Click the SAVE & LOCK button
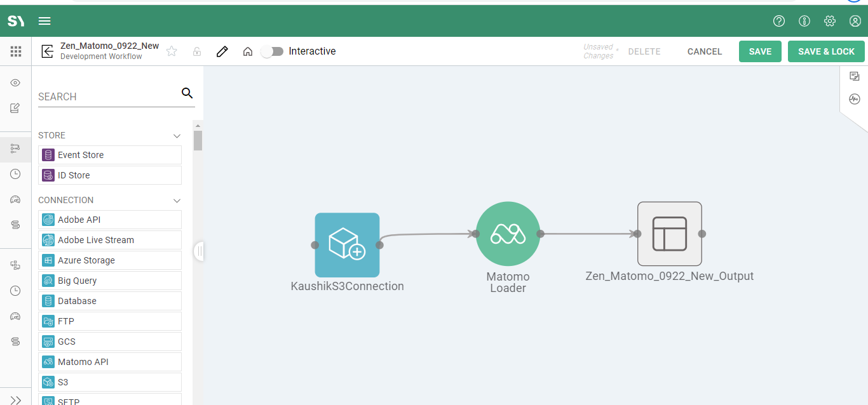 click(x=825, y=51)
